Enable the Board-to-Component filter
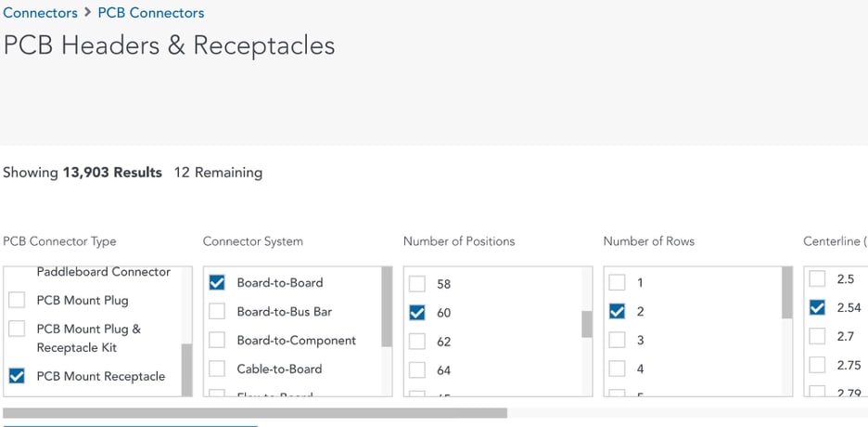The height and width of the screenshot is (427, 868). (217, 340)
